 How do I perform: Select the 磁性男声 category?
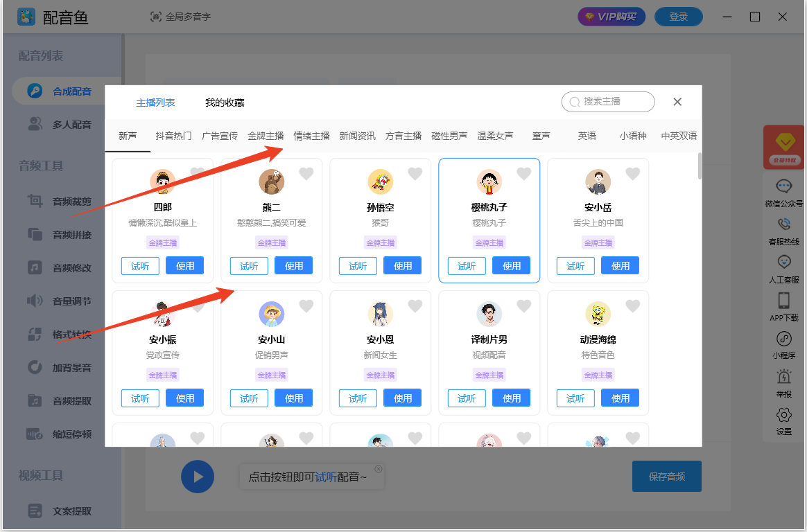(449, 136)
